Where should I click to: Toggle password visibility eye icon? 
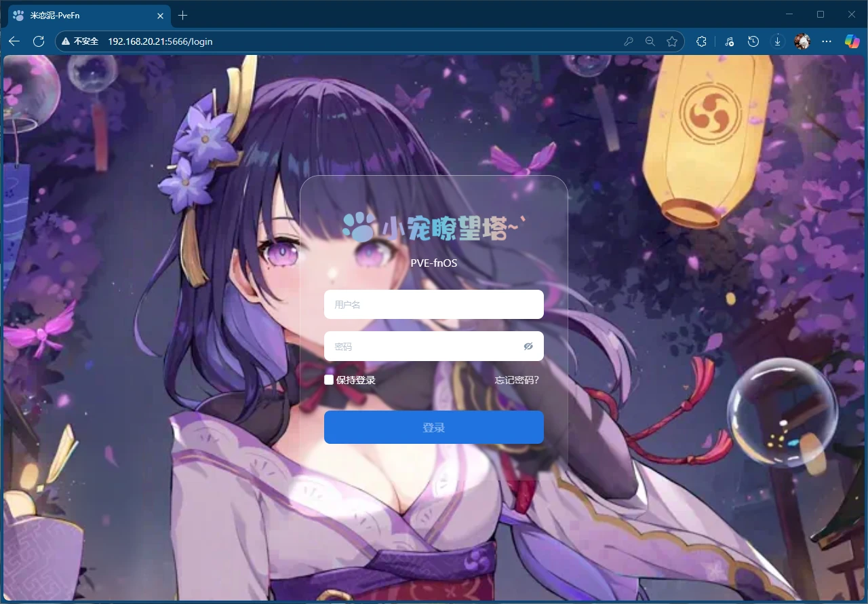tap(528, 347)
